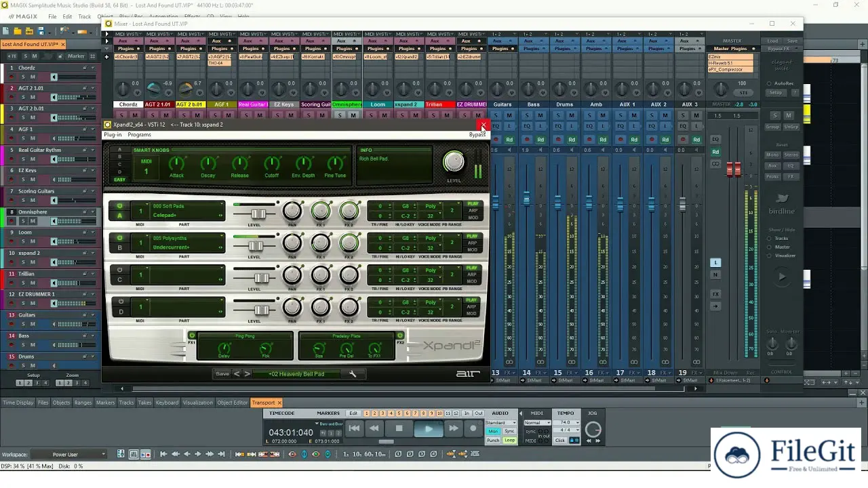Open the Plug-in menu in Xpand!2 window
868x488 pixels.
(x=113, y=134)
